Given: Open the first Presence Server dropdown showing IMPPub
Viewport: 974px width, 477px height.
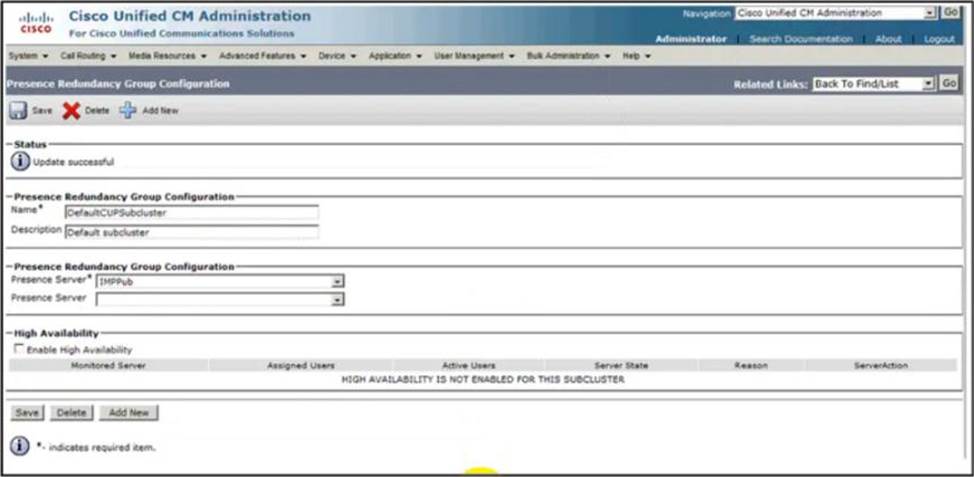Looking at the screenshot, I should [220, 282].
